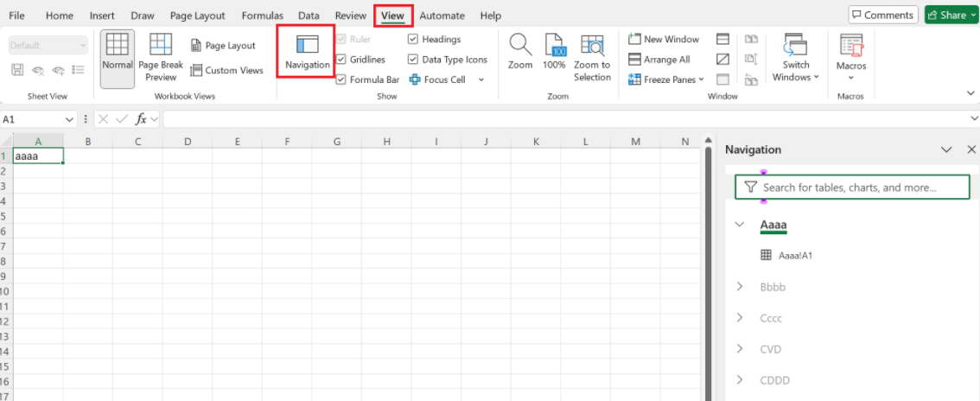Open Custom Views
The height and width of the screenshot is (401, 980).
(227, 71)
